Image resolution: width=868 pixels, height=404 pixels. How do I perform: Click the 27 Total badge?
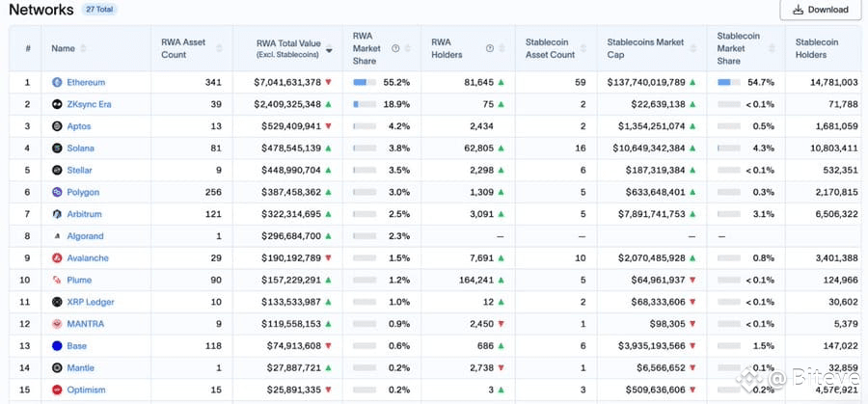click(x=99, y=10)
